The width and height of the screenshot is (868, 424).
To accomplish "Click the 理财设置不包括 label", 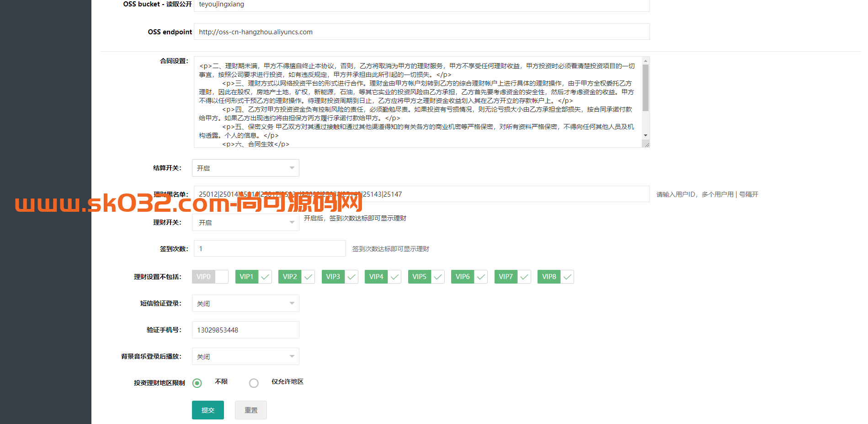I will click(158, 277).
